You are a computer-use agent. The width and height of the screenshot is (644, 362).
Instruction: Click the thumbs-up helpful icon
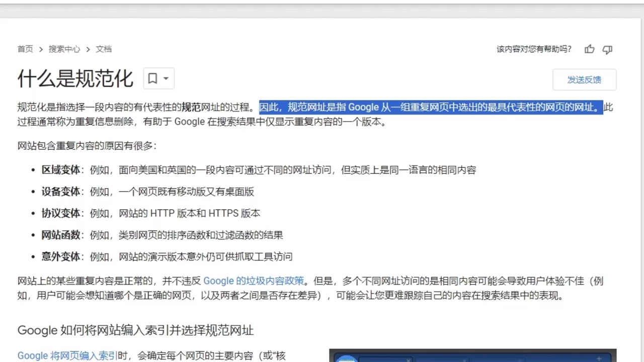[590, 49]
